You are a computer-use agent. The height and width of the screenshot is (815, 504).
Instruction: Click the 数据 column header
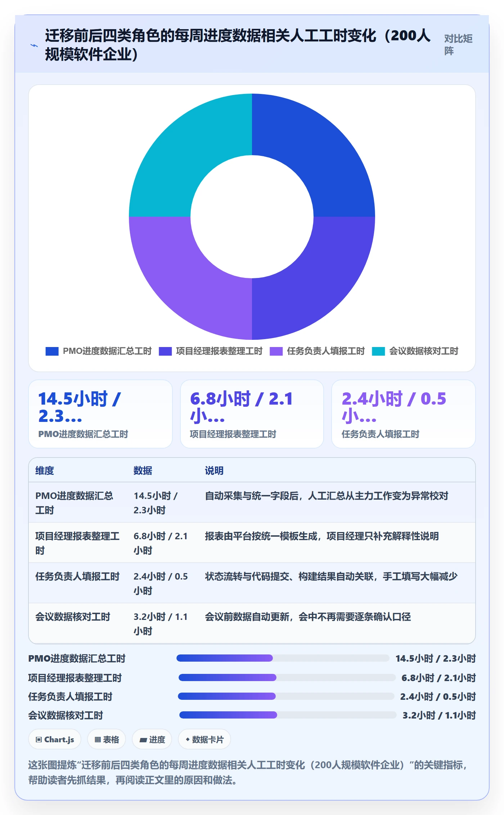pyautogui.click(x=143, y=470)
